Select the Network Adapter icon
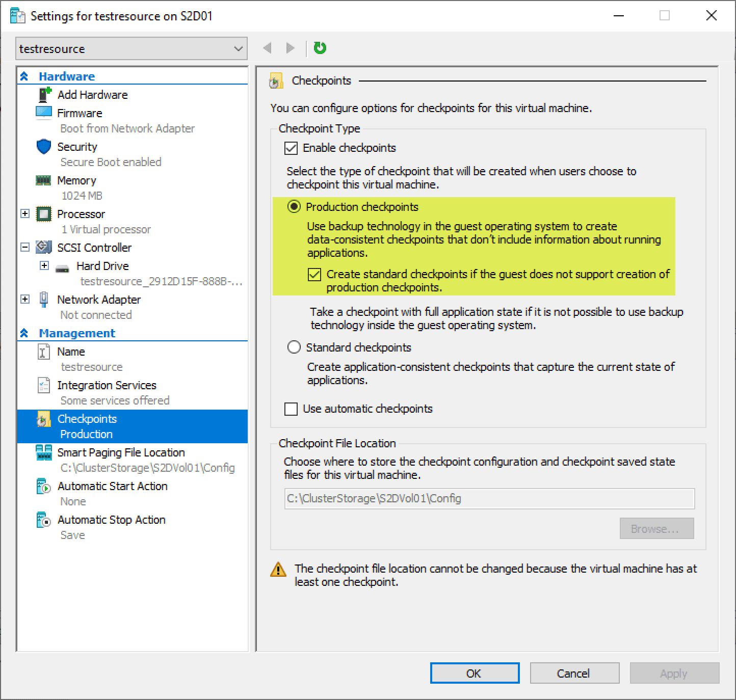The height and width of the screenshot is (700, 736). [44, 300]
